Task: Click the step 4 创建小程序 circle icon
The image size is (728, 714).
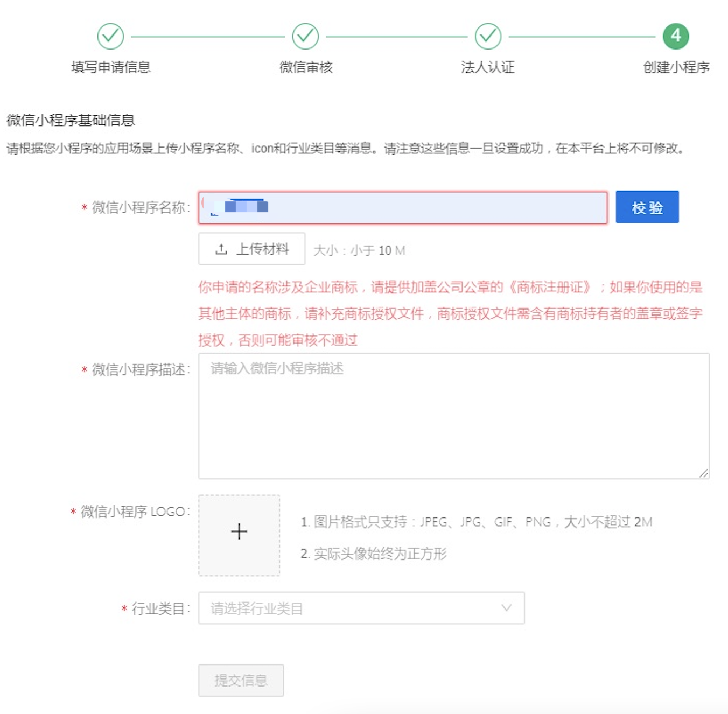Action: pos(676,36)
